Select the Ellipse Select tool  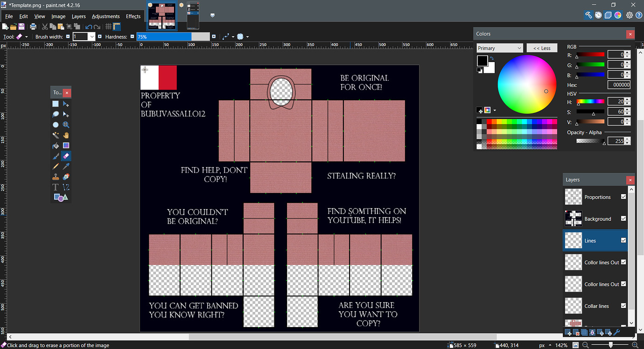coord(56,125)
